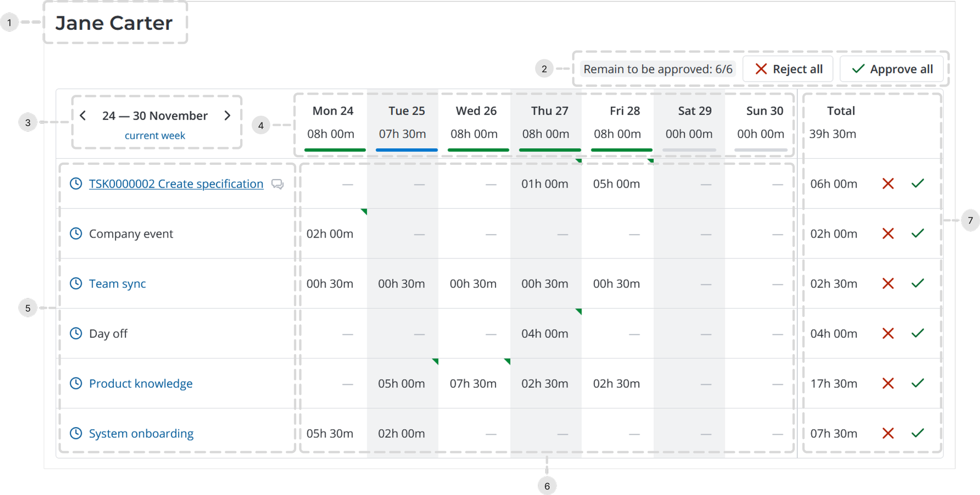Click the 07h 30m Wednesday Product knowledge cell

(x=473, y=383)
